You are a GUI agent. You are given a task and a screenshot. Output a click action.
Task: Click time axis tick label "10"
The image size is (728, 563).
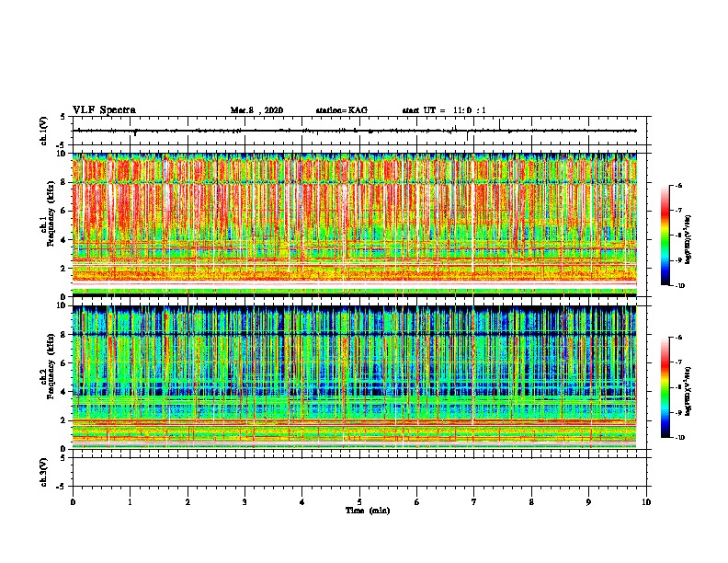pyautogui.click(x=646, y=502)
